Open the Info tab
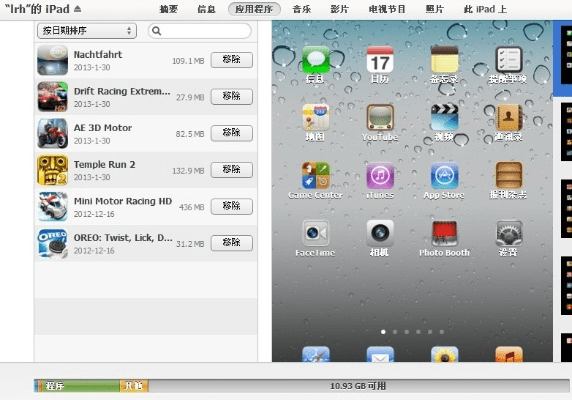The width and height of the screenshot is (572, 400). 206,9
